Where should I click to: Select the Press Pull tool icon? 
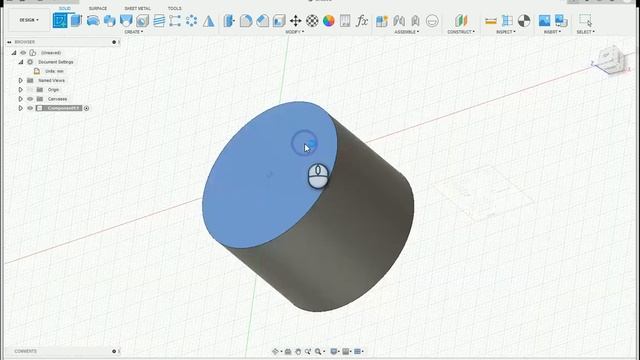click(x=229, y=20)
